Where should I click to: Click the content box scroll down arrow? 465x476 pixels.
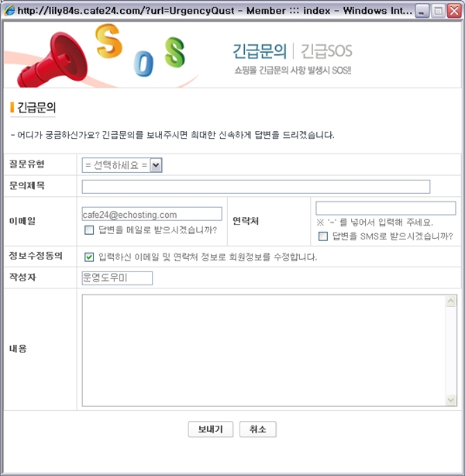click(x=451, y=400)
